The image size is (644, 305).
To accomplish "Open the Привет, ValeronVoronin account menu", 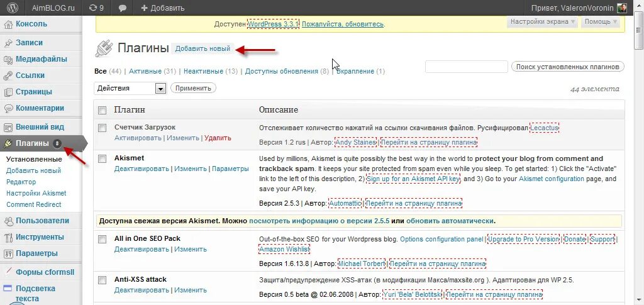I will pyautogui.click(x=579, y=8).
